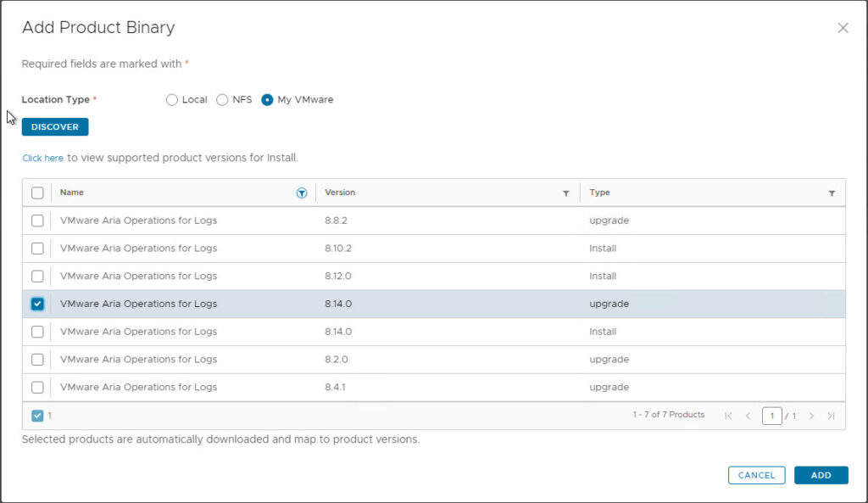Toggle the select-all checkbox in the table header

tap(37, 193)
